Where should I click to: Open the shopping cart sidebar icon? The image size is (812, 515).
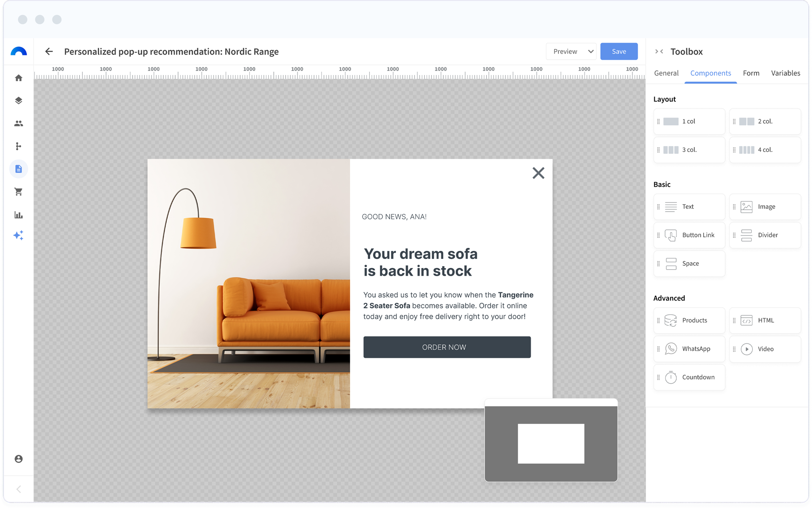point(19,192)
